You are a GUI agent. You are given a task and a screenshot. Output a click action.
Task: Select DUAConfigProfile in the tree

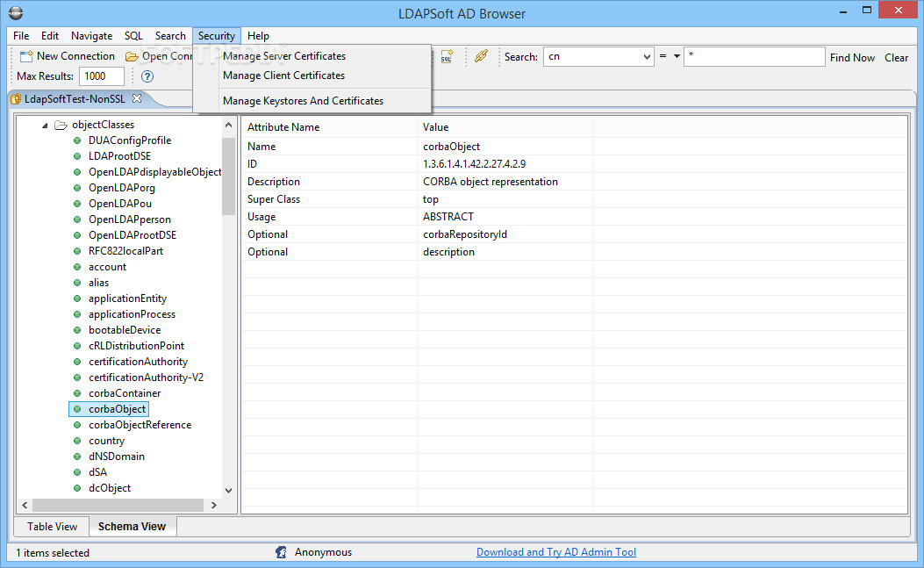coord(130,140)
